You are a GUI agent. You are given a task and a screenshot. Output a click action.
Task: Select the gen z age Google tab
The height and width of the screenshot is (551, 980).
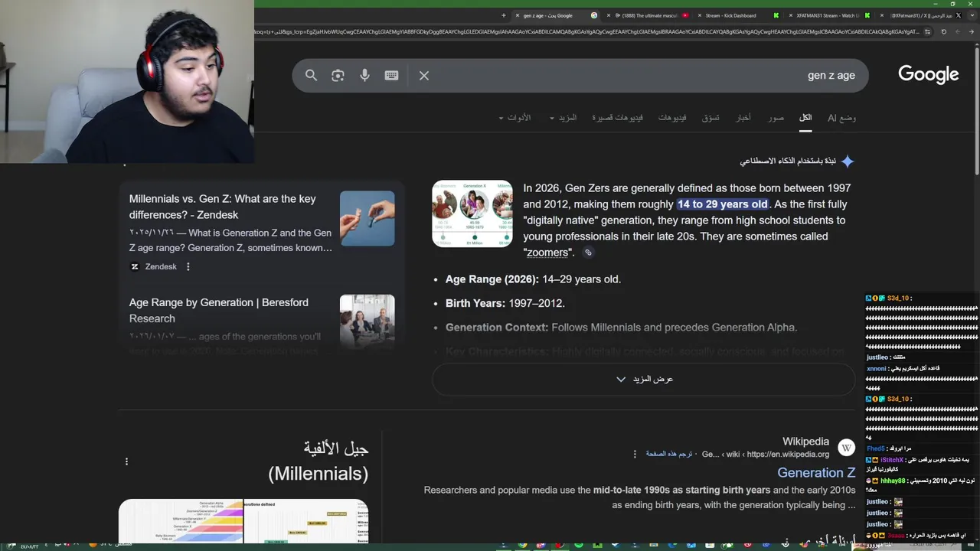pos(555,15)
